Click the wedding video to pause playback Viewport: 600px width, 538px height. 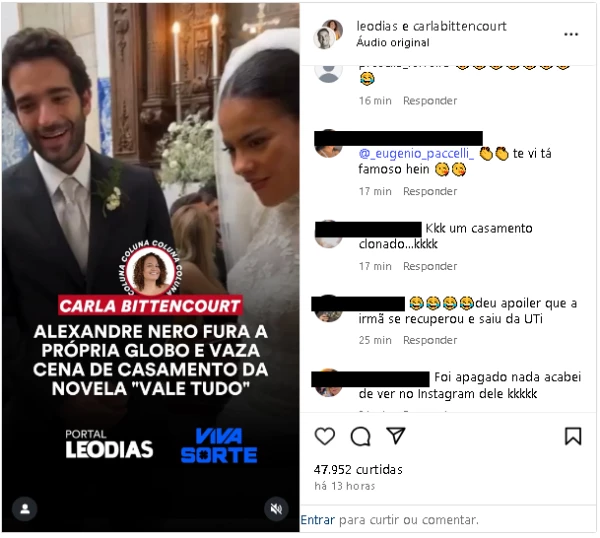click(x=150, y=153)
